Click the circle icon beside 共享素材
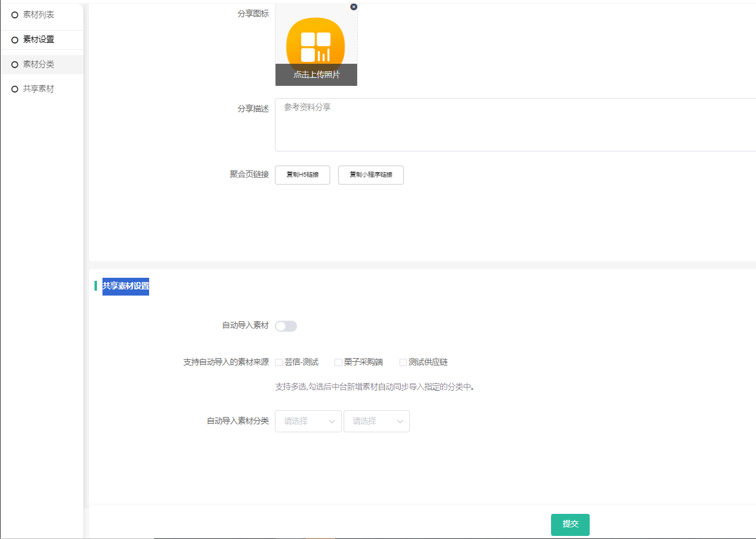 (15, 90)
